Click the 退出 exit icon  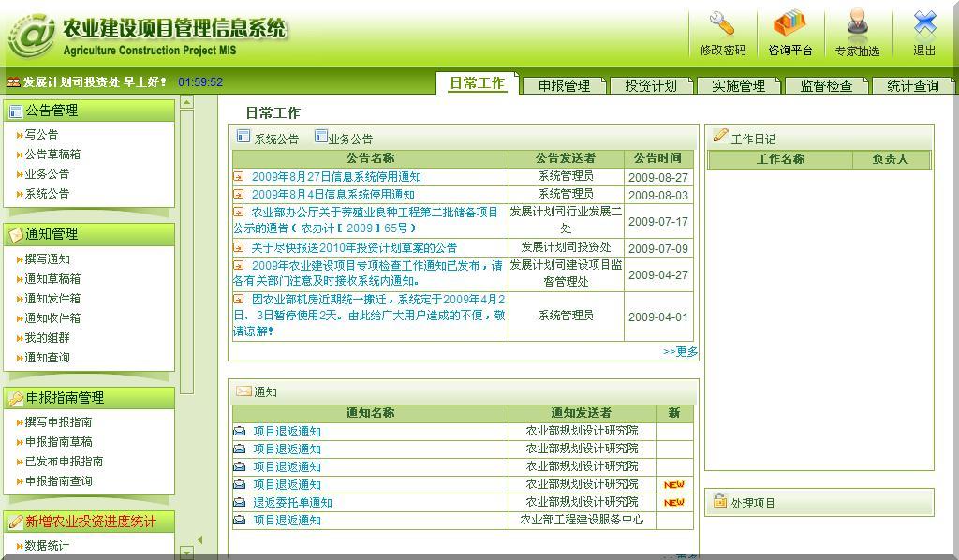click(924, 24)
